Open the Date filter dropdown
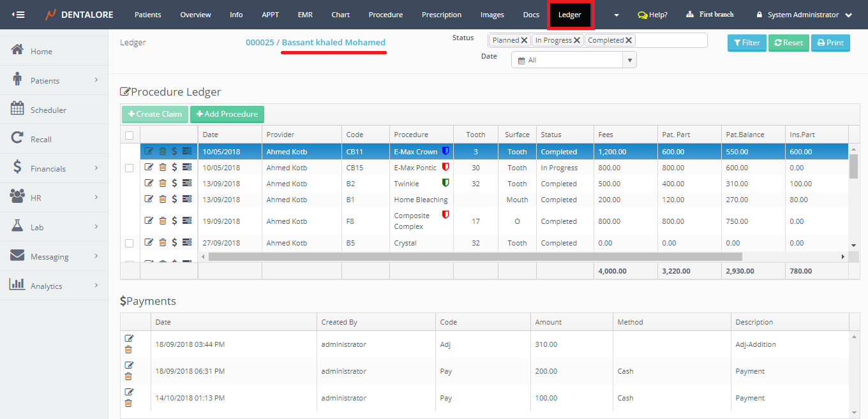Screen dimensions: 868x419 coord(630,60)
